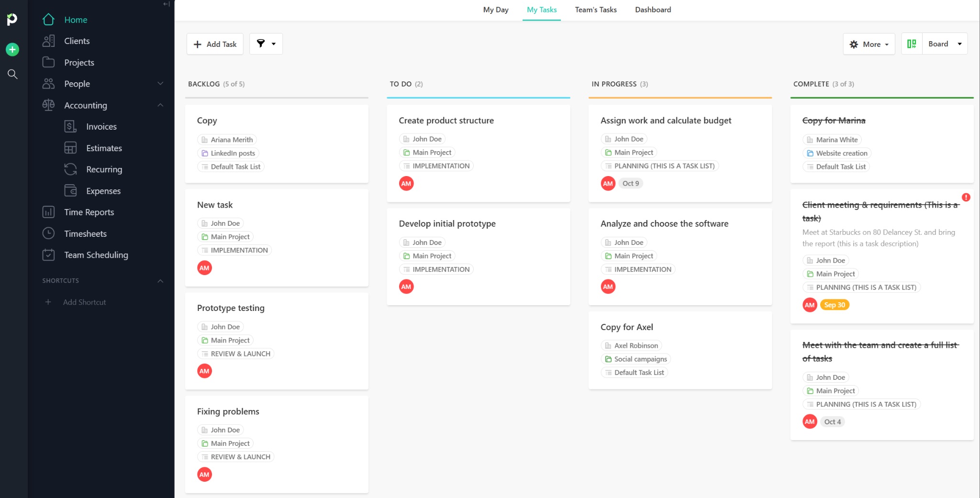
Task: Click the AM avatar on Prototype testing card
Action: [204, 371]
